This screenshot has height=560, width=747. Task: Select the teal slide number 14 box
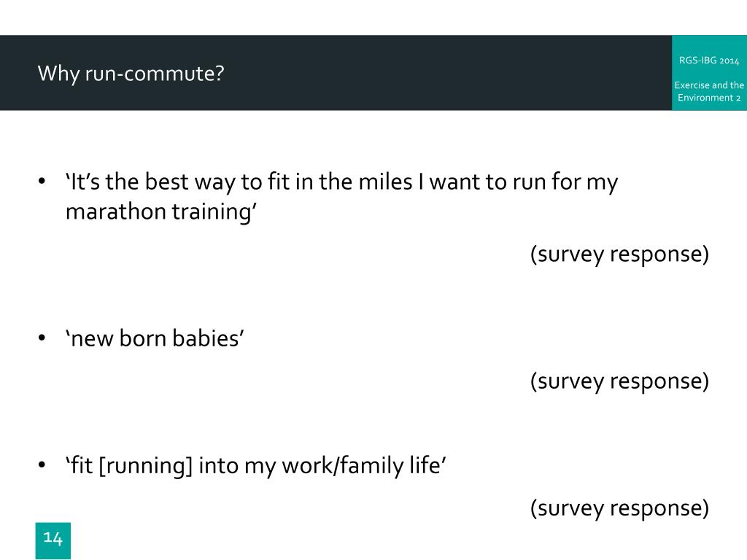click(53, 540)
